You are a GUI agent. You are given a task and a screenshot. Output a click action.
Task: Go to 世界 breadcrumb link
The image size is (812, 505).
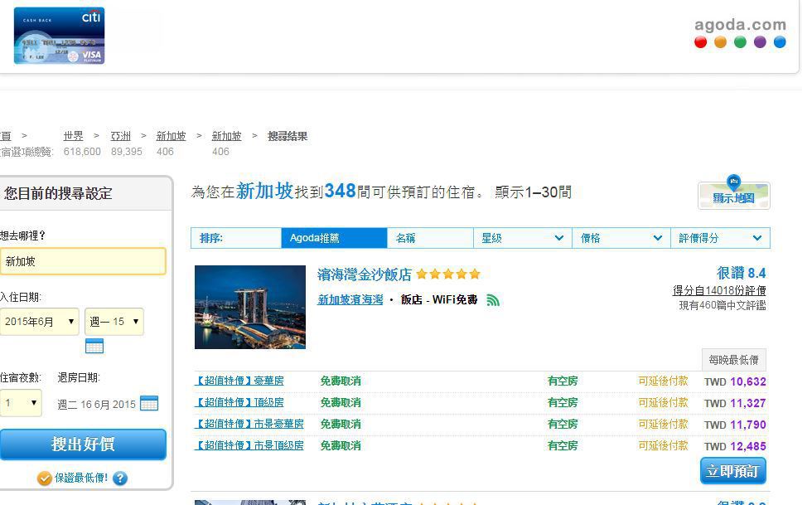pos(73,136)
